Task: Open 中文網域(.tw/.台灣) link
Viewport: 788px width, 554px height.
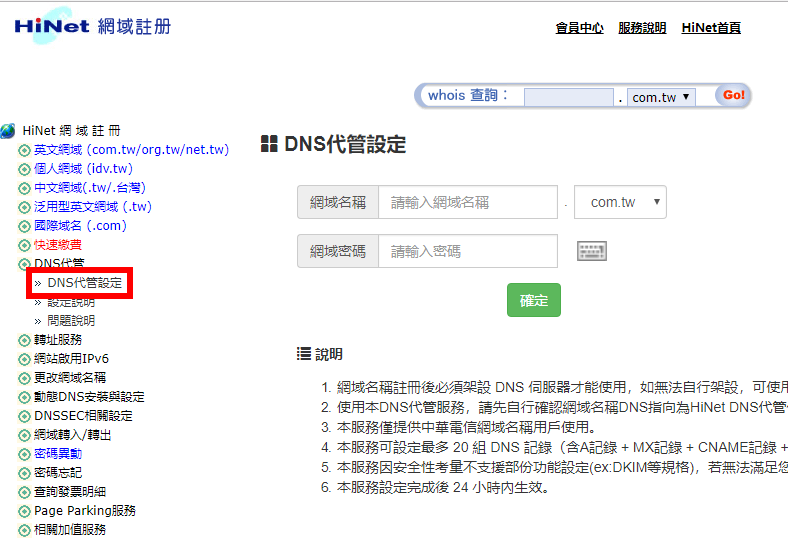Action: point(90,188)
